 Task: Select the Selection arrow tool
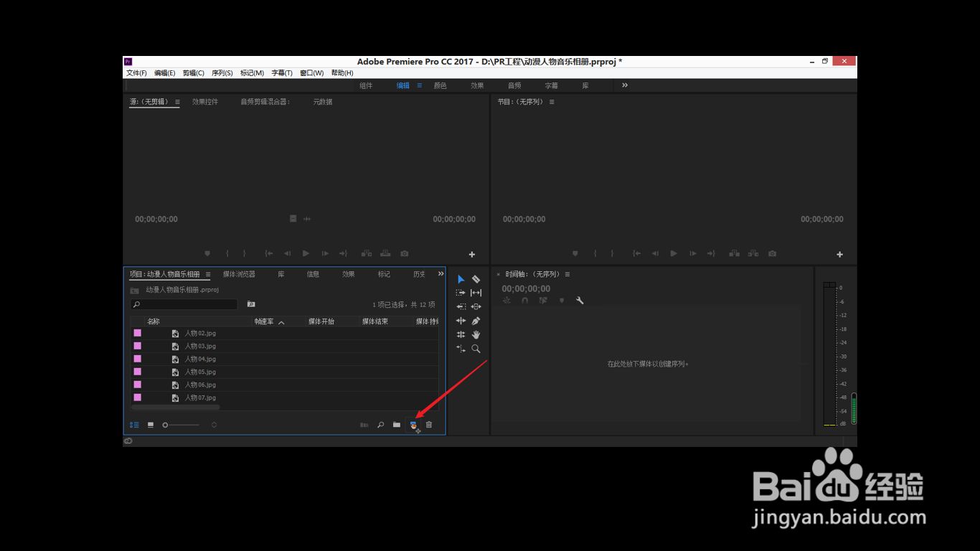[461, 279]
